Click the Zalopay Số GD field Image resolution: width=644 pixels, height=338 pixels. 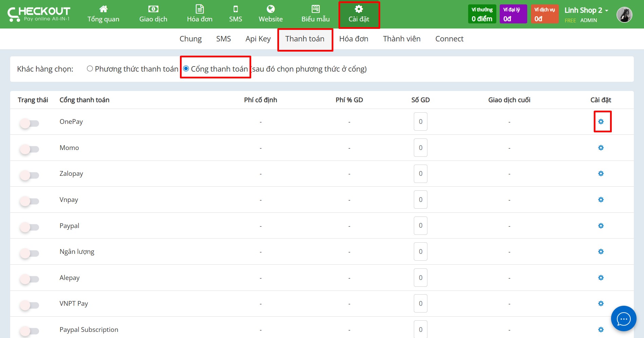click(x=420, y=173)
